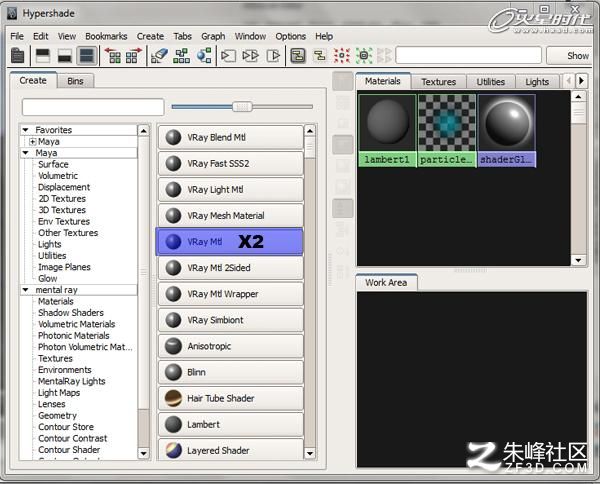Open the Tabs menu
Image resolution: width=600 pixels, height=484 pixels.
pyautogui.click(x=183, y=36)
